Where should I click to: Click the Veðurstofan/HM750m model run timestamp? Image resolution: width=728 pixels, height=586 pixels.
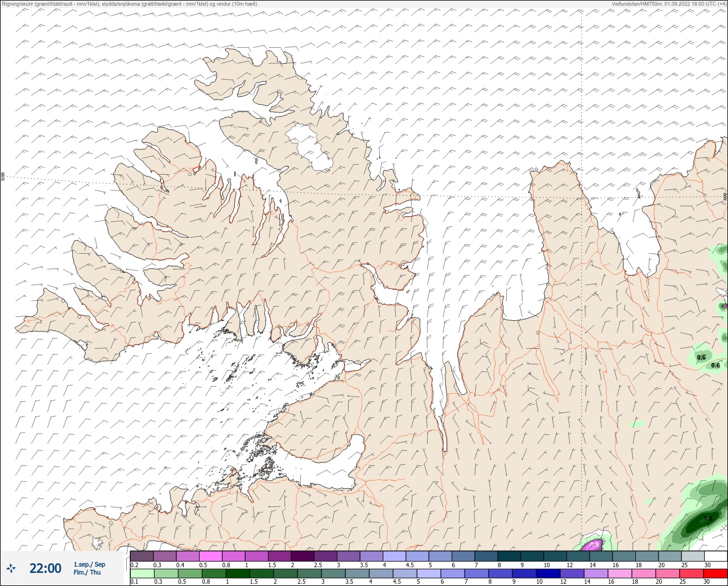pos(669,3)
